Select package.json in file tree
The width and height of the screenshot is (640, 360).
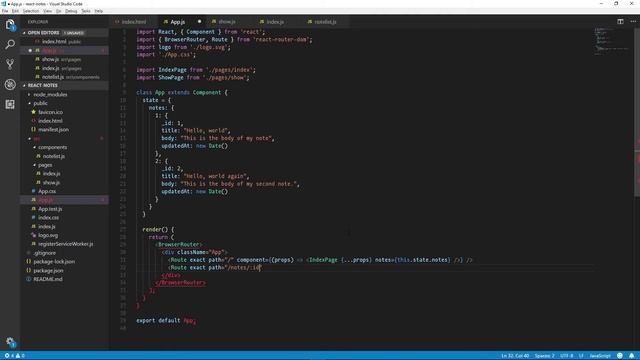coord(64,270)
